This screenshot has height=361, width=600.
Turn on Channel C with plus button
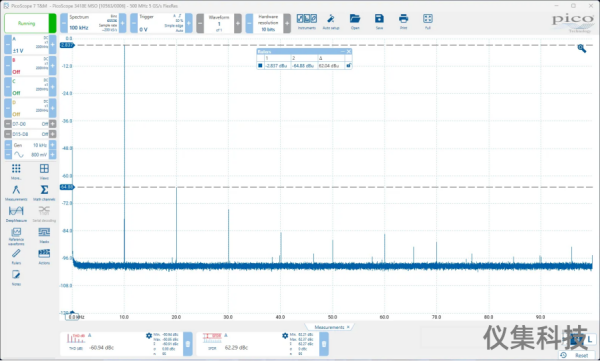tap(52, 87)
